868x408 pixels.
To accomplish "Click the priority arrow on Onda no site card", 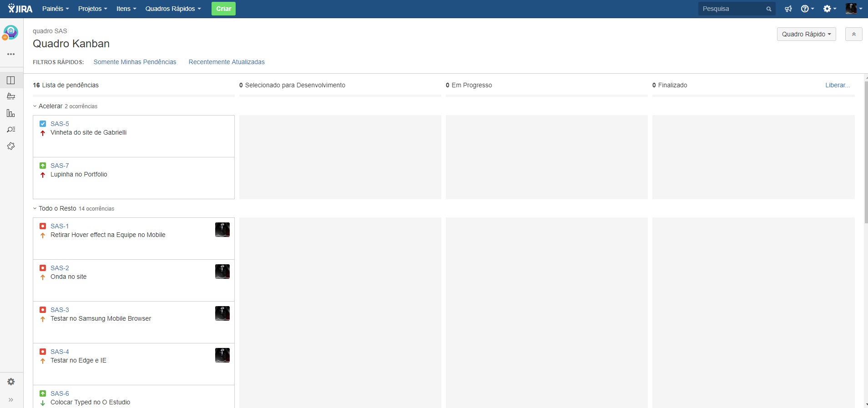I will [x=43, y=277].
